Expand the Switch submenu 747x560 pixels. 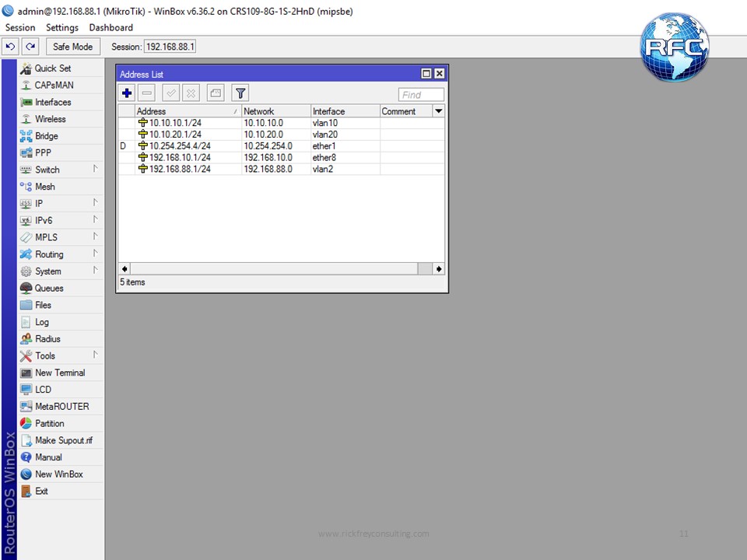[x=61, y=170]
